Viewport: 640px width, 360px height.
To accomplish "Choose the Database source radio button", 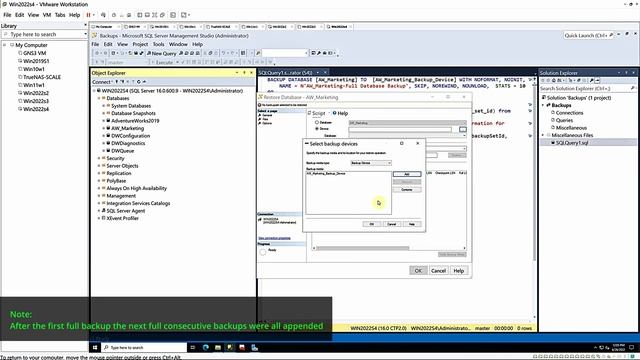I will tap(317, 122).
